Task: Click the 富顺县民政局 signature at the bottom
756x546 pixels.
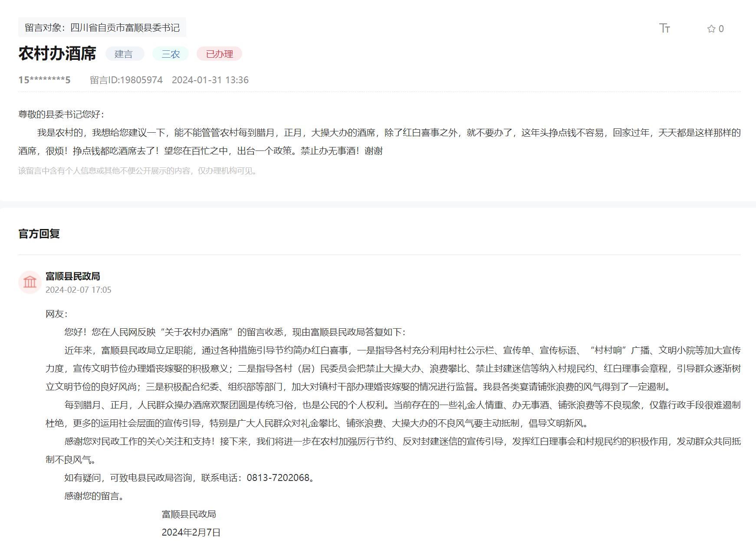Action: (189, 514)
